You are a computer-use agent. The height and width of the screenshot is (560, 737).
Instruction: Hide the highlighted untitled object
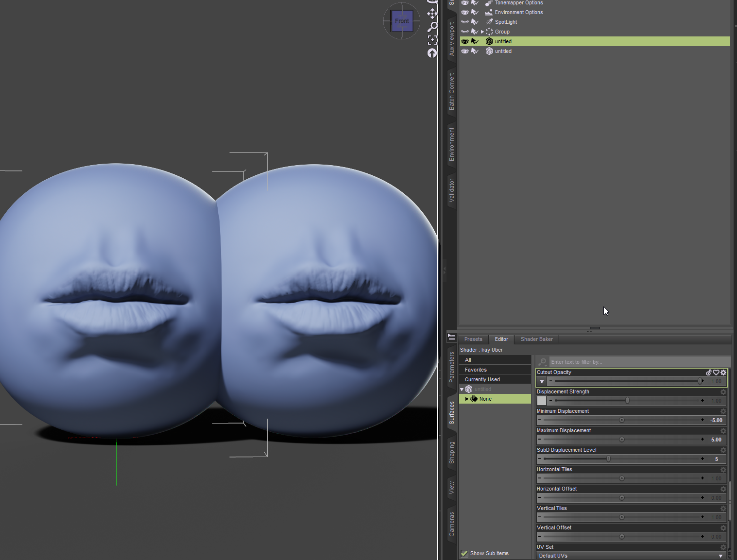coord(465,41)
